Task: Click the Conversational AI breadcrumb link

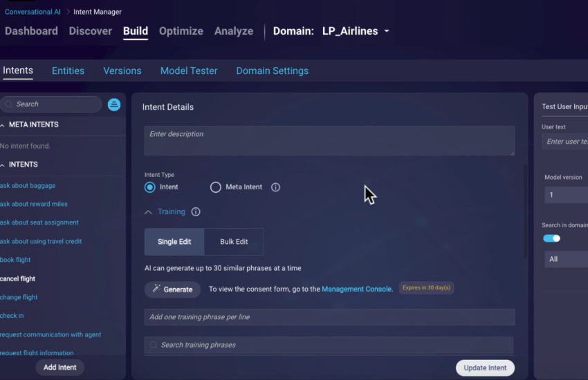Action: coord(33,12)
